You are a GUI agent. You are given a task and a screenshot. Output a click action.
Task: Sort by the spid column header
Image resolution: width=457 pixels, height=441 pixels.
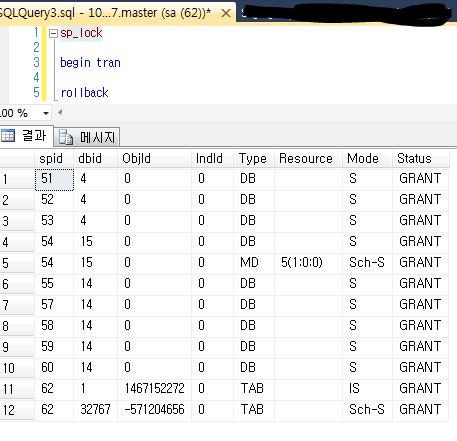click(54, 158)
